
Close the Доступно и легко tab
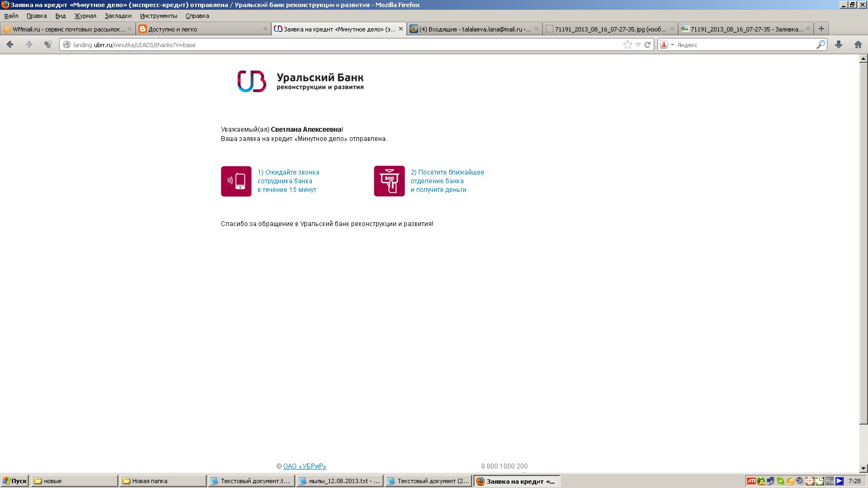click(x=265, y=29)
